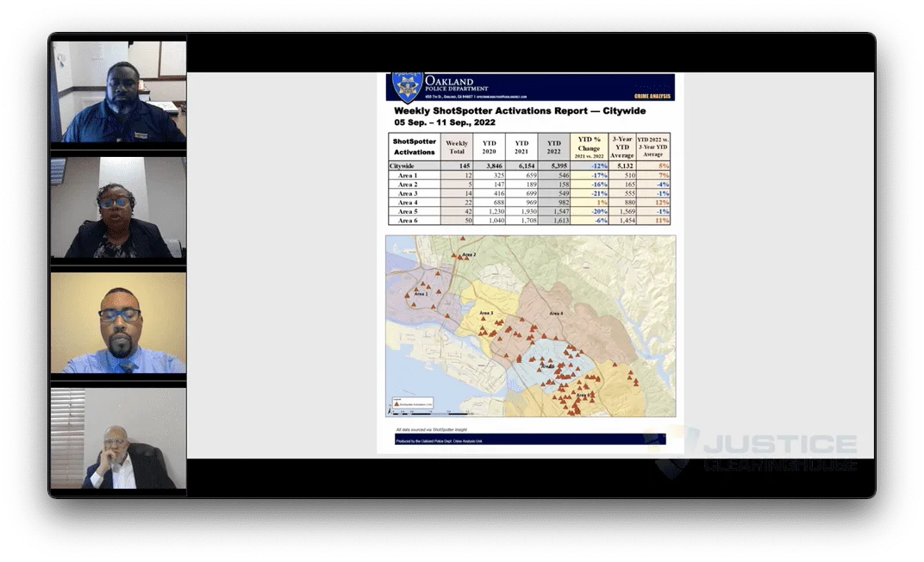Click the 'YTD 2022 vs. 3-Year YTD Average' header
This screenshot has width=924, height=562.
653,147
